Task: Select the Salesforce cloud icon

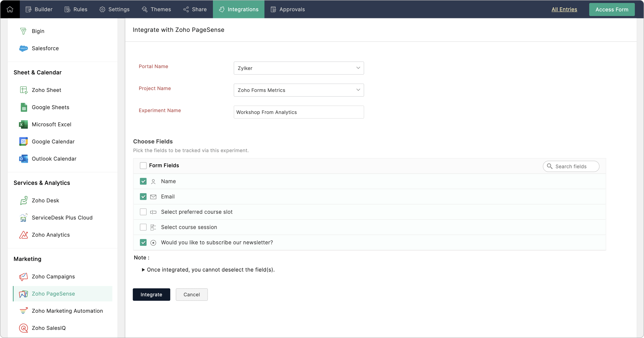Action: point(24,48)
